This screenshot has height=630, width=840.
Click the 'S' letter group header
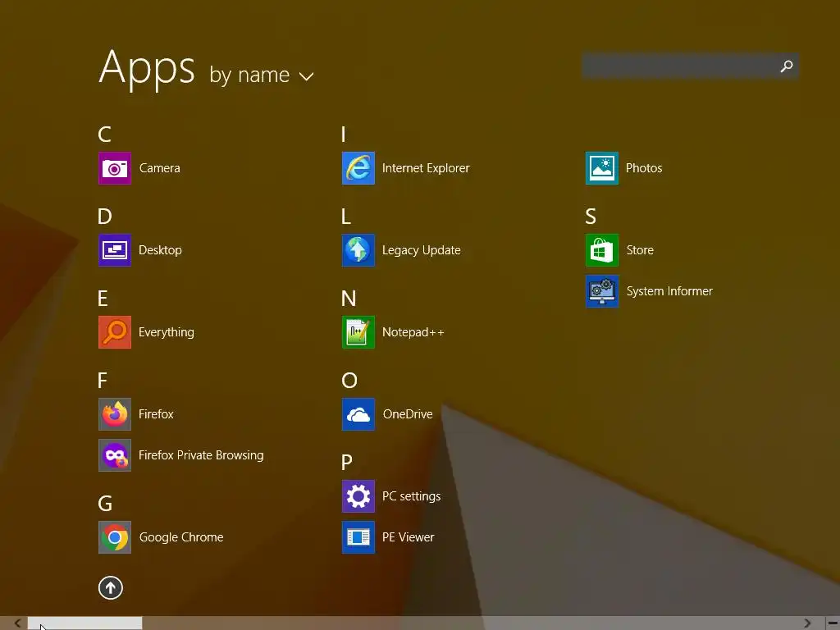tap(591, 217)
